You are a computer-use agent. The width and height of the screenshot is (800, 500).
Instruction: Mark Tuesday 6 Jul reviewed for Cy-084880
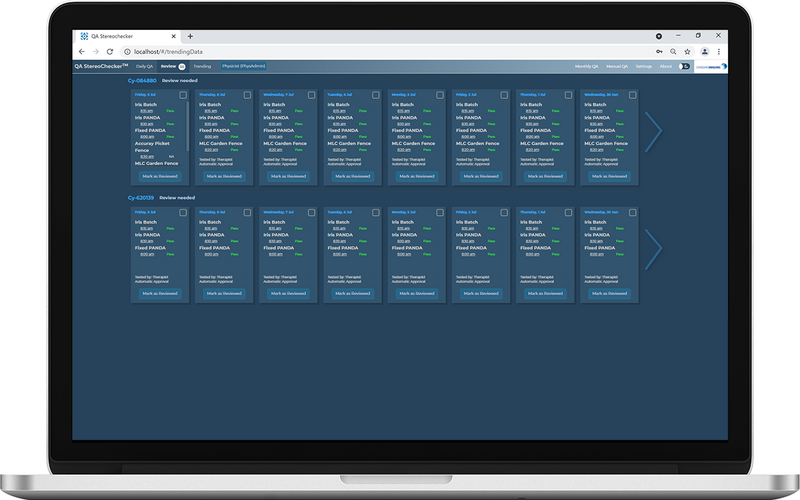(x=353, y=177)
